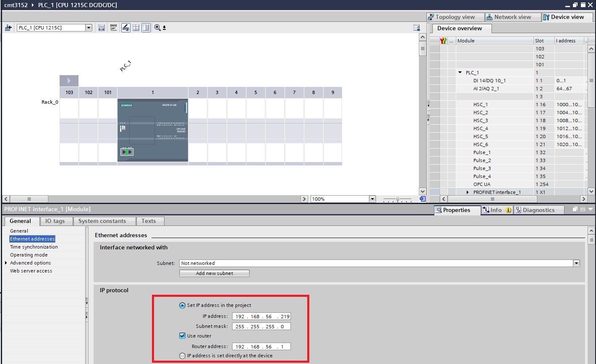Switch to the Network view tab
Viewport: 596px width, 364px height.
(508, 17)
